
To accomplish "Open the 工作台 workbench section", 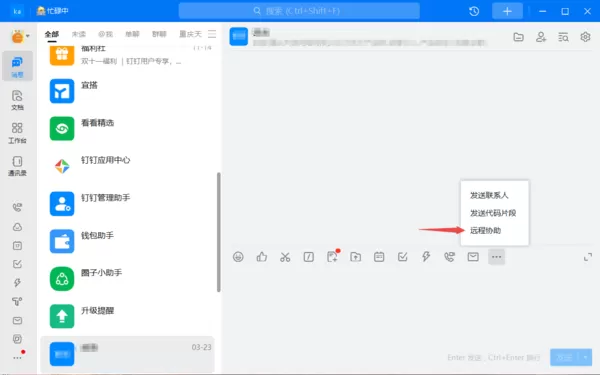I will pyautogui.click(x=17, y=133).
